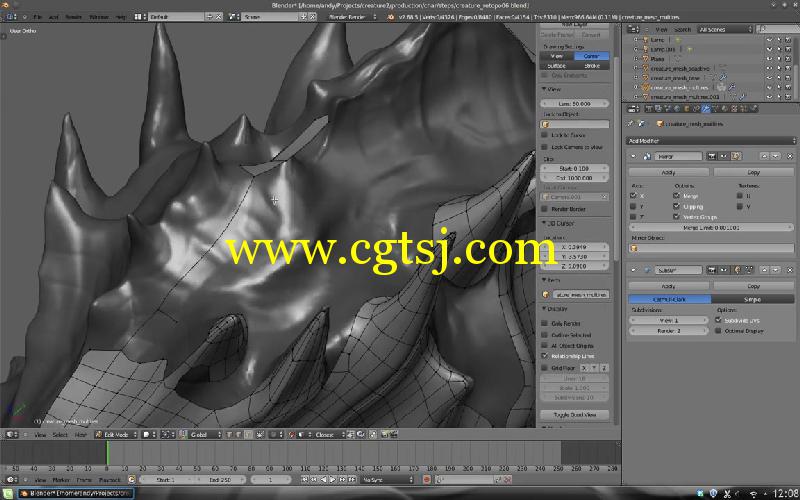The height and width of the screenshot is (500, 800).
Task: Switch to Simple subdivision type
Action: click(x=753, y=299)
